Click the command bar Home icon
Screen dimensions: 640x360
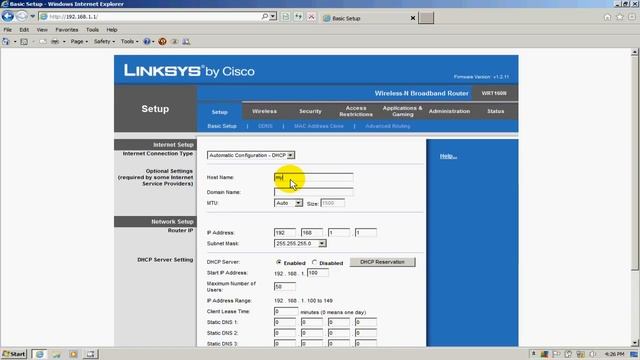pyautogui.click(x=6, y=42)
